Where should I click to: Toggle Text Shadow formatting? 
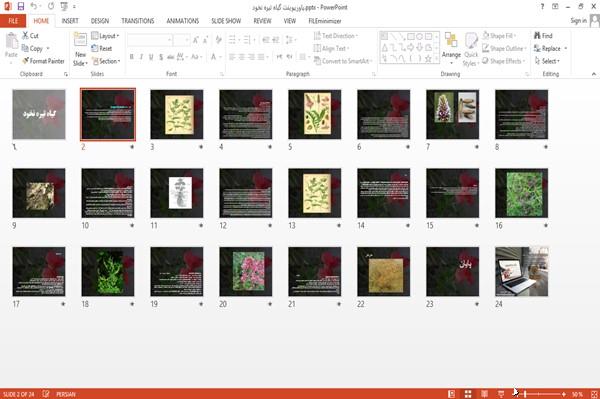161,57
